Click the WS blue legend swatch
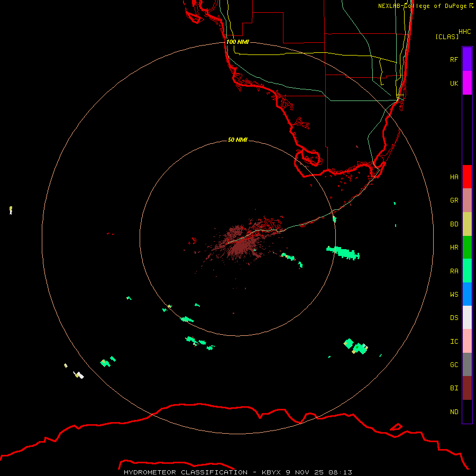The image size is (476, 476). 467,294
